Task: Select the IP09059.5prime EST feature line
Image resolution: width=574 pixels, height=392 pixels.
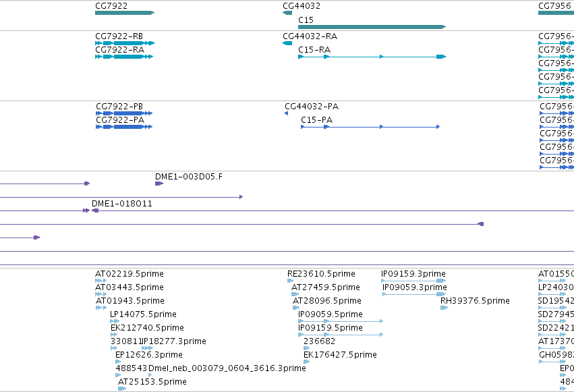Action: pyautogui.click(x=341, y=321)
